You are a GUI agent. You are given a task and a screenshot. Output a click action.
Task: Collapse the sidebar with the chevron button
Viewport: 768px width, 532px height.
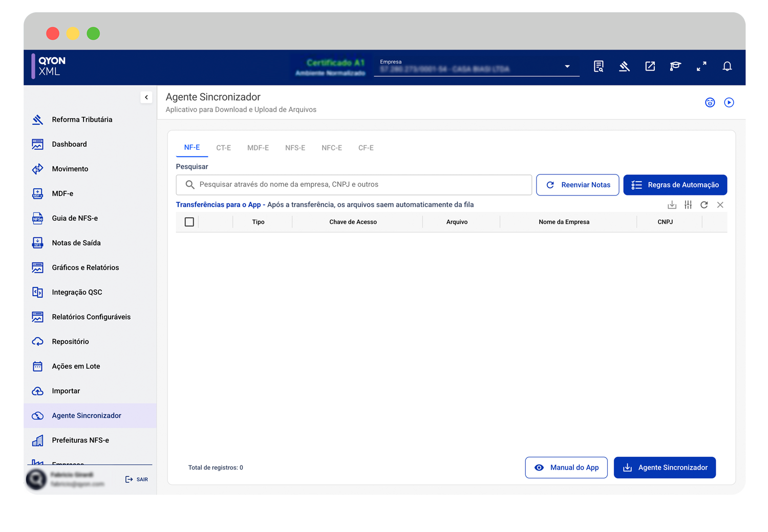(146, 97)
